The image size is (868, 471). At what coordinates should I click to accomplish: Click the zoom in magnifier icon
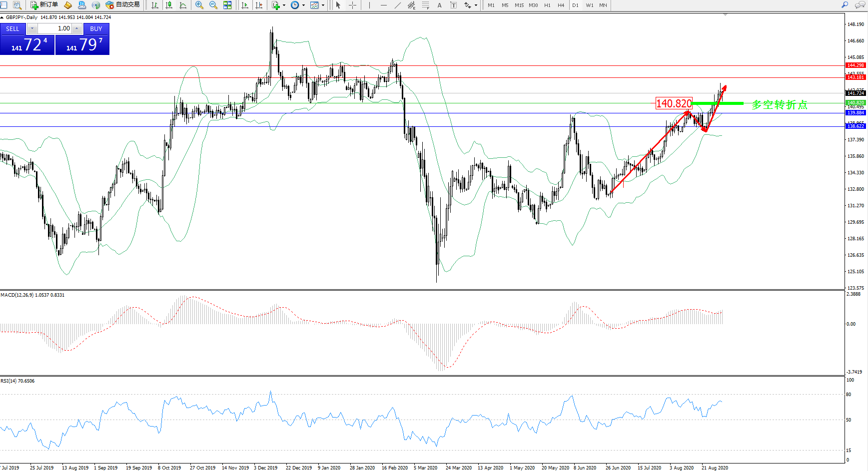coord(199,5)
